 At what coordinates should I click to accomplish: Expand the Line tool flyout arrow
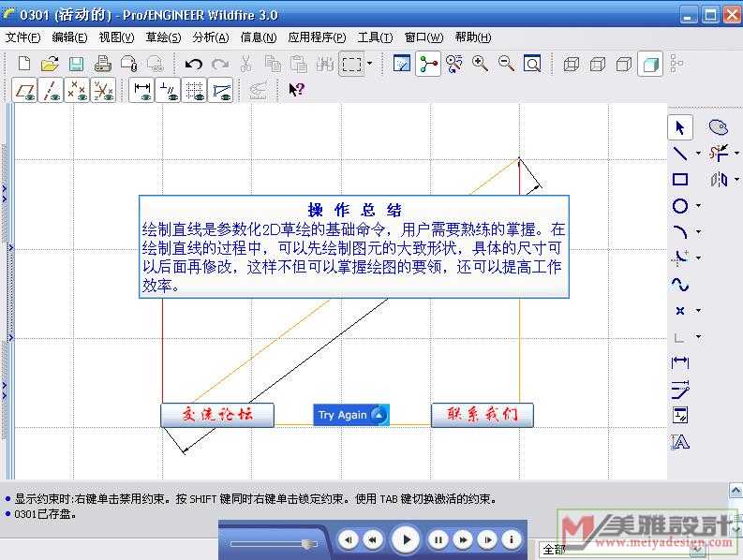click(698, 154)
